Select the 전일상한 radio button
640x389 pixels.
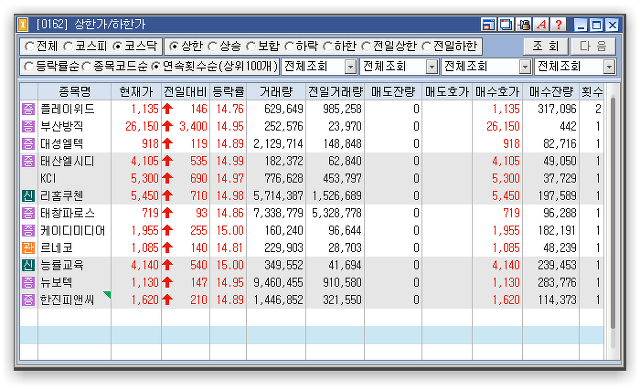[366, 46]
